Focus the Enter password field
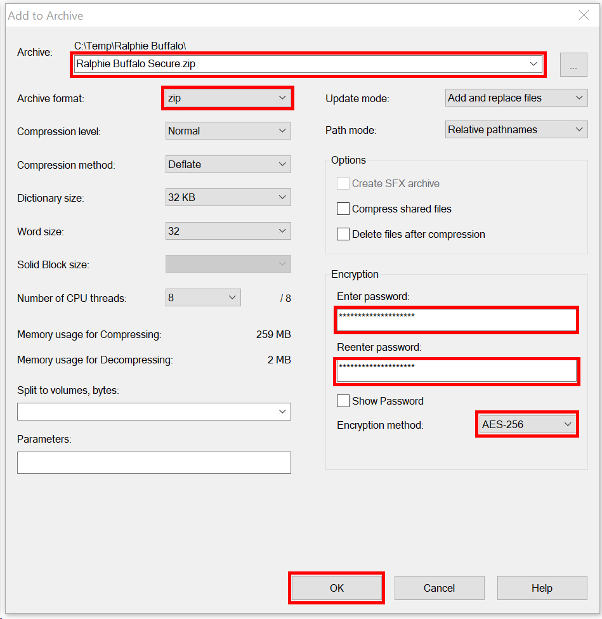Image resolution: width=602 pixels, height=619 pixels. click(x=456, y=320)
